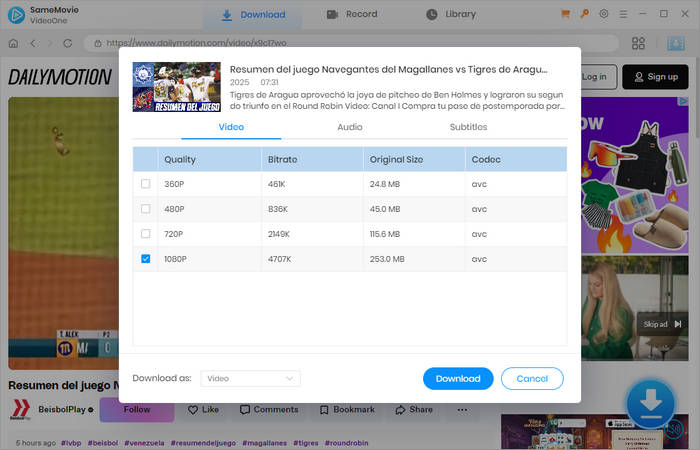The height and width of the screenshot is (450, 700).
Task: Click the video title in the dialog
Action: pyautogui.click(x=388, y=70)
